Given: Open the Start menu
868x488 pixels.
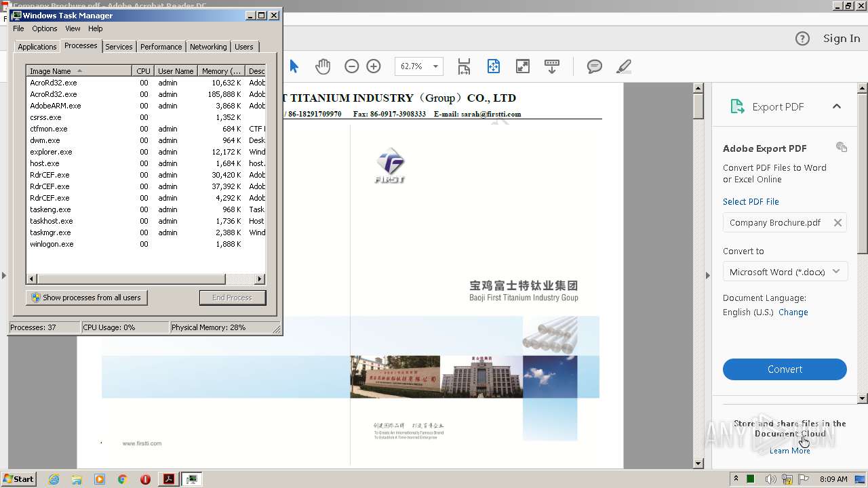Looking at the screenshot, I should 18,479.
